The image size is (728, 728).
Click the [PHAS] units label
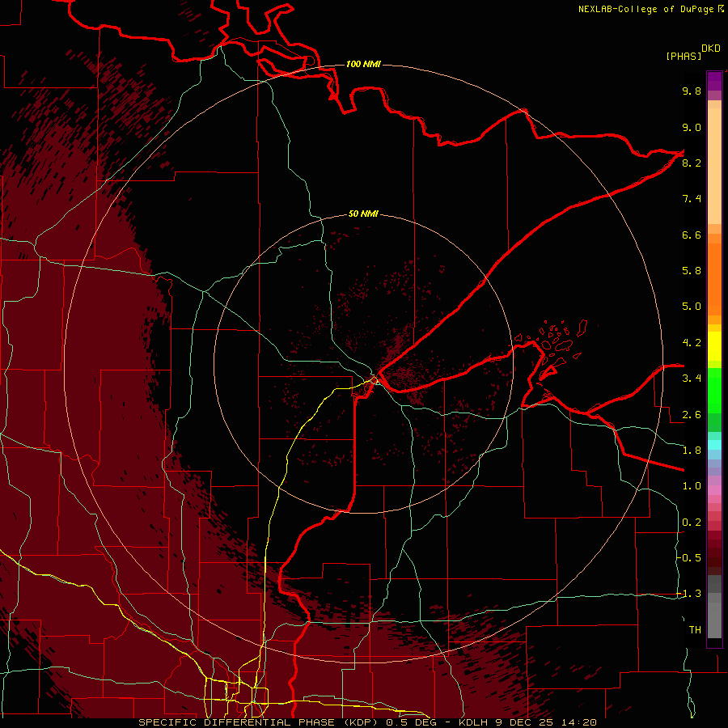click(684, 56)
